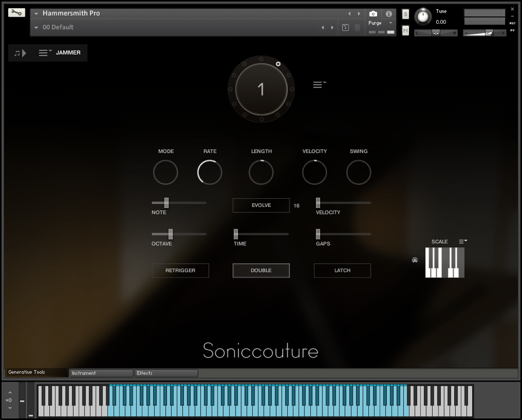Viewport: 522px width, 420px height.
Task: Show the instrument info icon
Action: [x=389, y=13]
